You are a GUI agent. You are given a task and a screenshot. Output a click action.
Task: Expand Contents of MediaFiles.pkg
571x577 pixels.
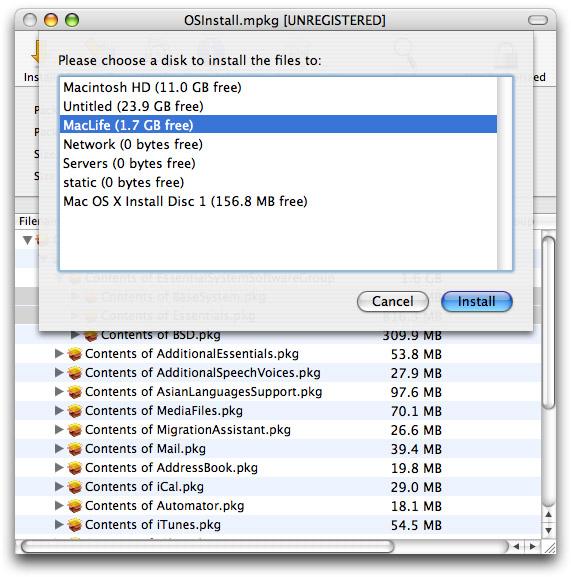click(x=59, y=410)
